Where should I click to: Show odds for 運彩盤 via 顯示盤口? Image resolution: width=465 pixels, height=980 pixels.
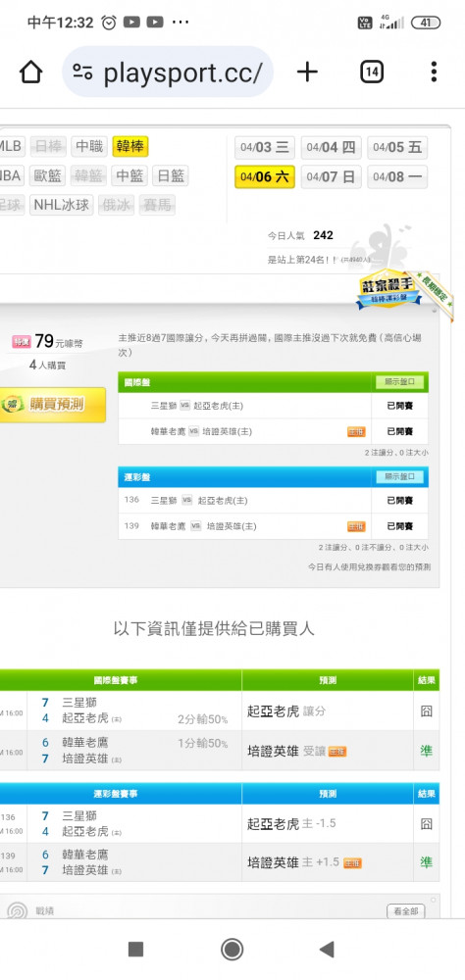(x=400, y=477)
